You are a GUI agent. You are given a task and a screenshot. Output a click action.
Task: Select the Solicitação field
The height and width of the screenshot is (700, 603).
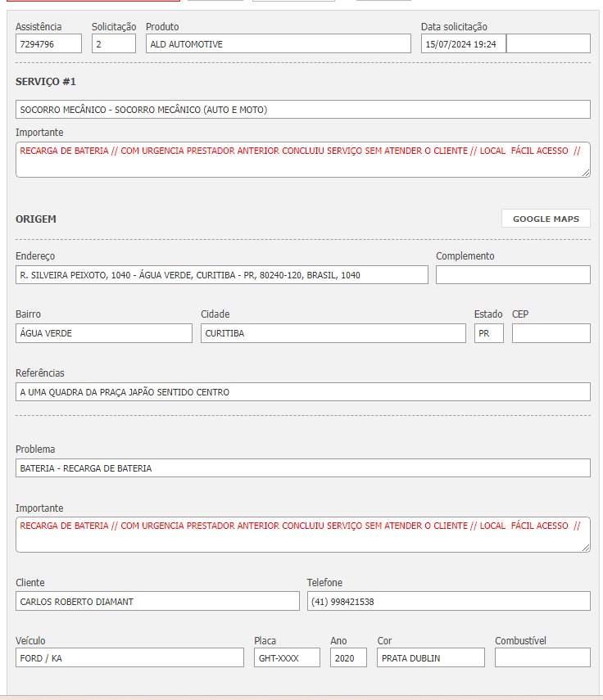tap(114, 44)
